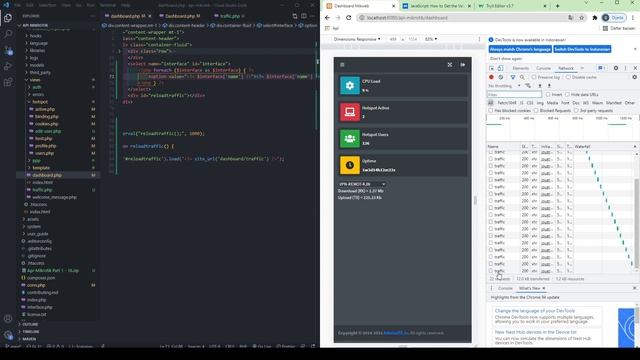Image resolution: width=640 pixels, height=360 pixels.
Task: Expand the OUTLINE section in VS Code
Action: pyautogui.click(x=30, y=324)
